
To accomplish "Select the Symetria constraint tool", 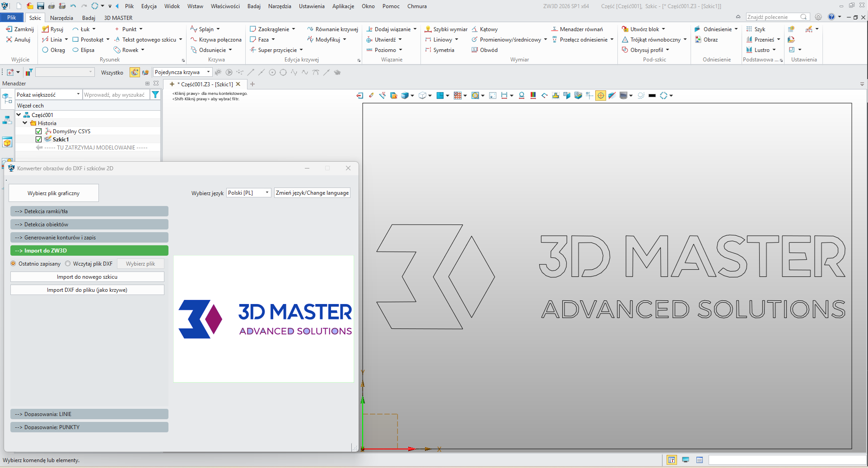I will coord(439,50).
